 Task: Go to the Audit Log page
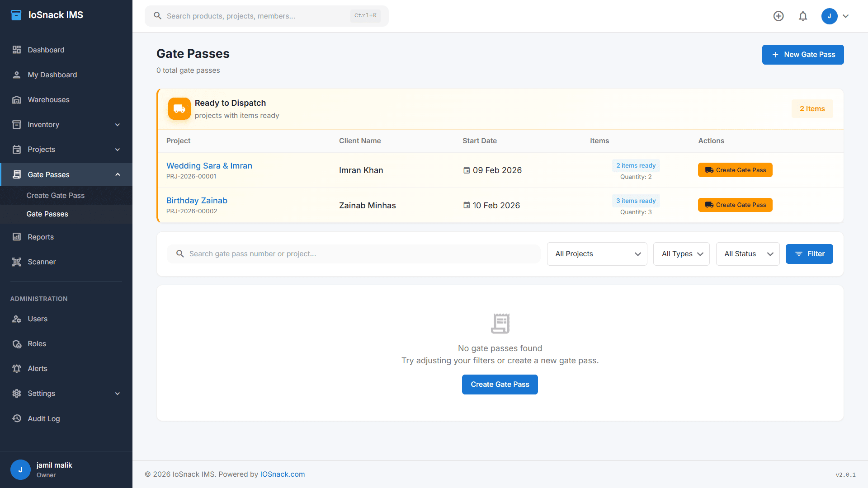point(43,418)
